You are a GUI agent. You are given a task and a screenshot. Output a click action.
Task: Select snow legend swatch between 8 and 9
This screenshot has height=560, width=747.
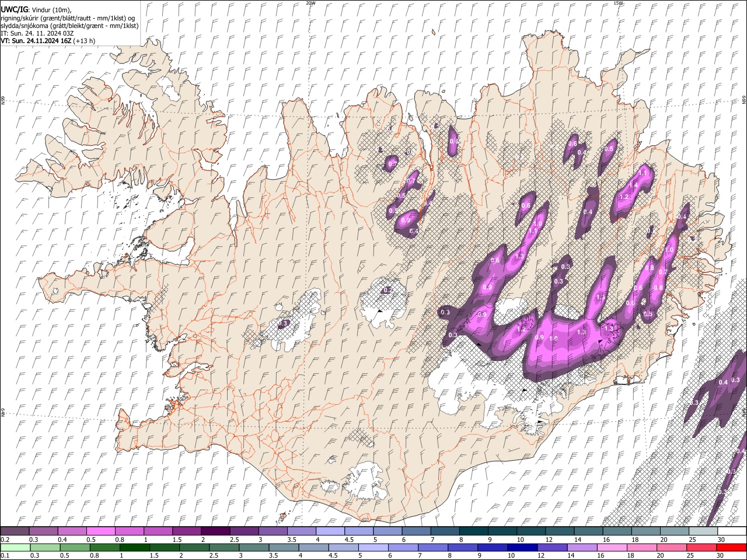tap(474, 531)
